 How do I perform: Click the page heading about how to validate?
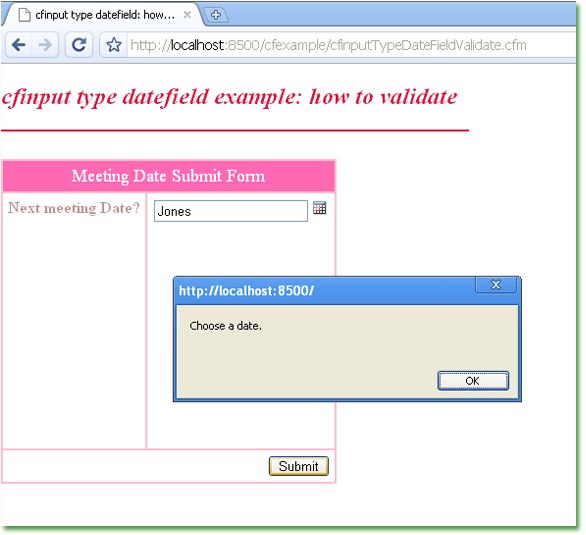tap(230, 97)
